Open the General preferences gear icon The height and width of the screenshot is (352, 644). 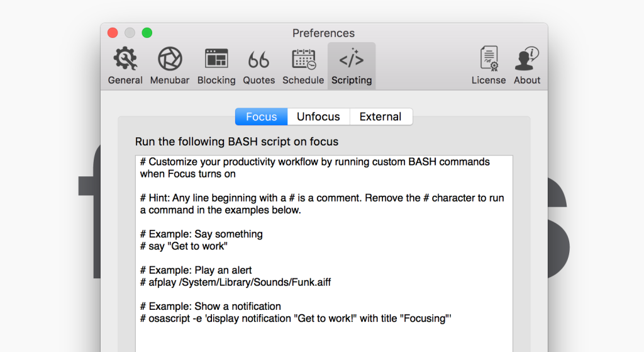pos(125,59)
